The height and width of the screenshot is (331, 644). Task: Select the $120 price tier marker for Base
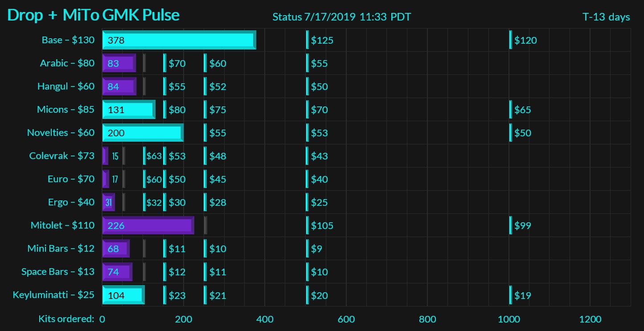[525, 41]
